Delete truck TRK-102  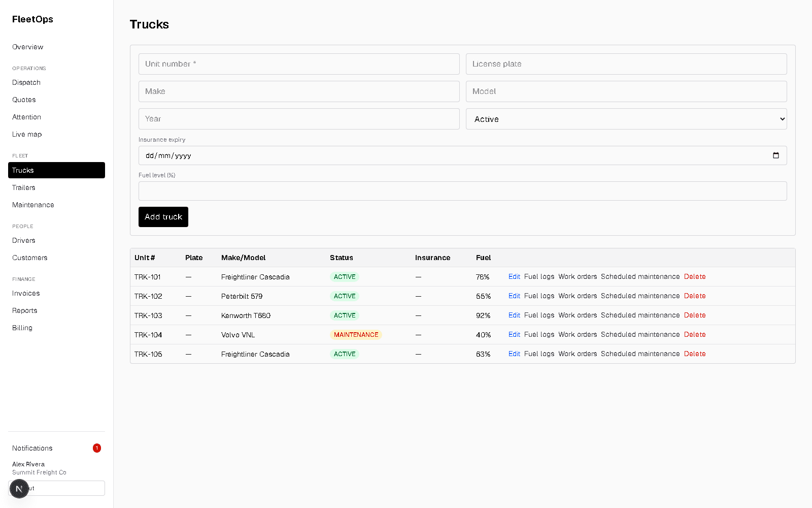tap(695, 296)
